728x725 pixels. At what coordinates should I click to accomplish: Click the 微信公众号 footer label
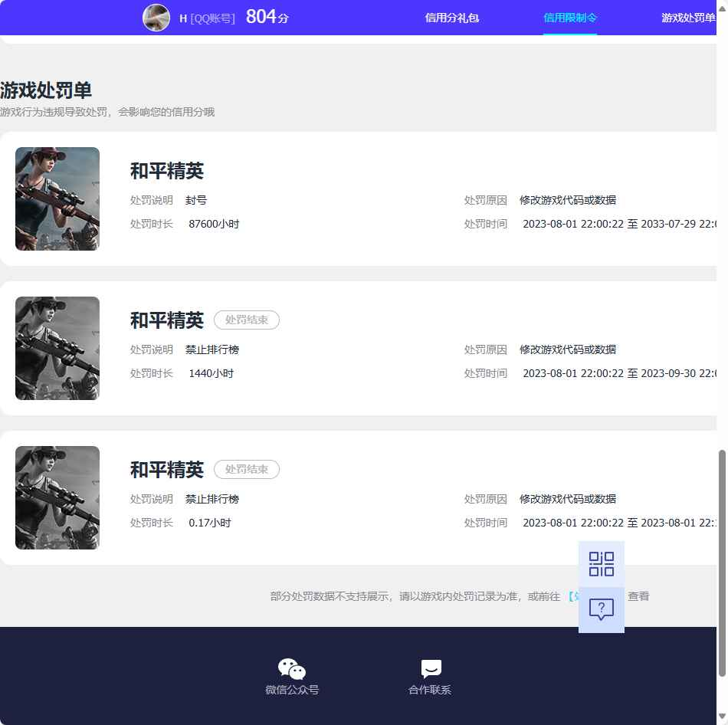point(292,690)
